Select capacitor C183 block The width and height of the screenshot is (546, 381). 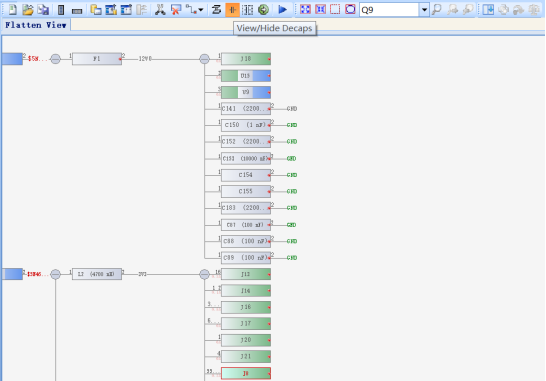246,208
